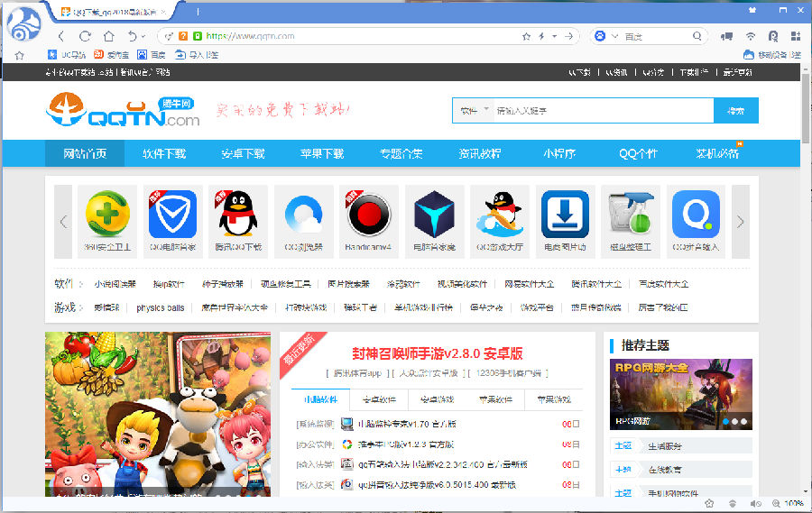
Task: Open the 安卓下载 navigation menu item
Action: (x=243, y=154)
